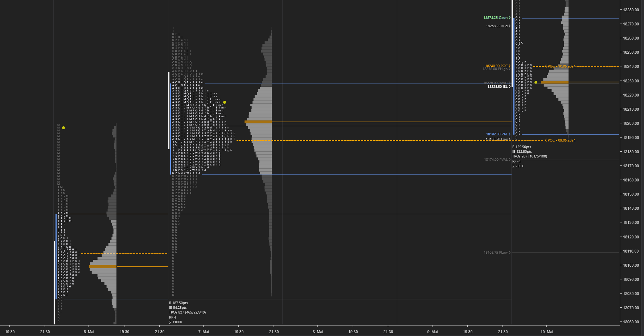Viewport: 644px width, 336px height.
Task: Select the IB 122.50pts stat
Action: [x=522, y=152]
